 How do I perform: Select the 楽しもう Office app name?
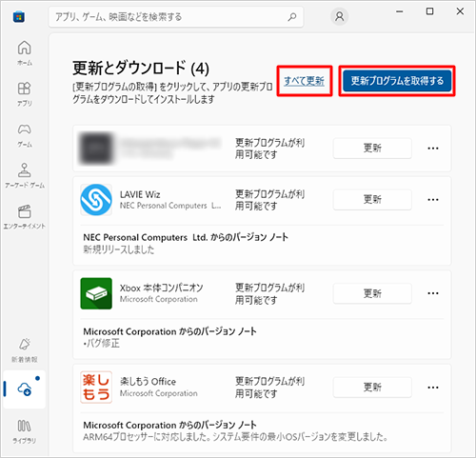click(x=148, y=382)
